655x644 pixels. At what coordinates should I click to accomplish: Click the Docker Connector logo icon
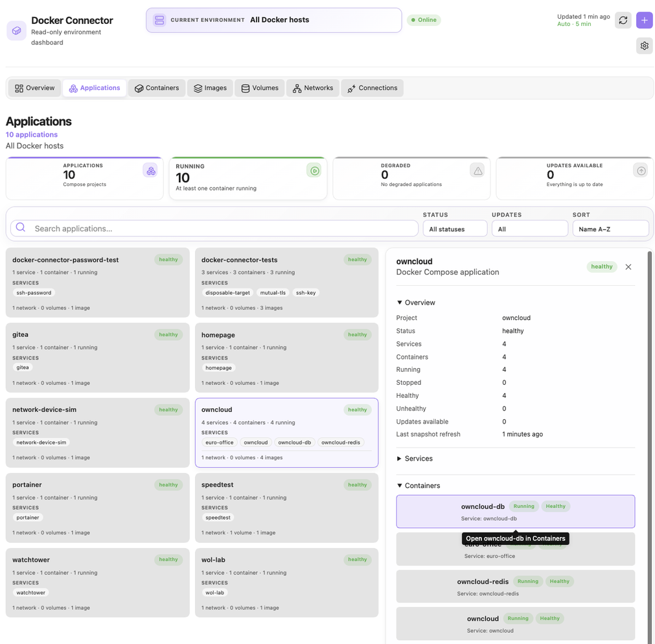click(16, 30)
